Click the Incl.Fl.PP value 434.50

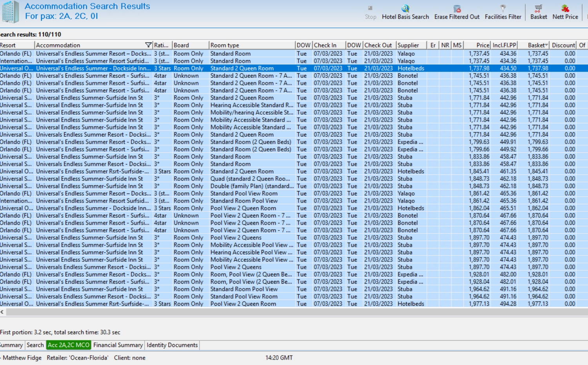[x=508, y=68]
